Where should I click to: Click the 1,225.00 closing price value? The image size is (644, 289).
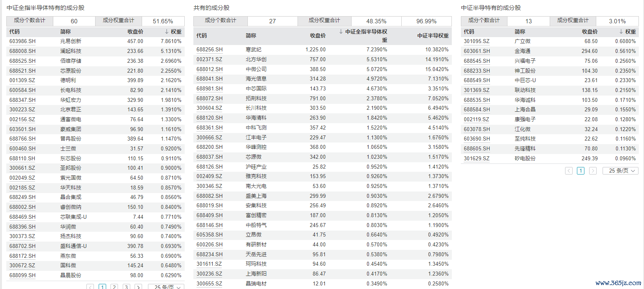pos(315,50)
